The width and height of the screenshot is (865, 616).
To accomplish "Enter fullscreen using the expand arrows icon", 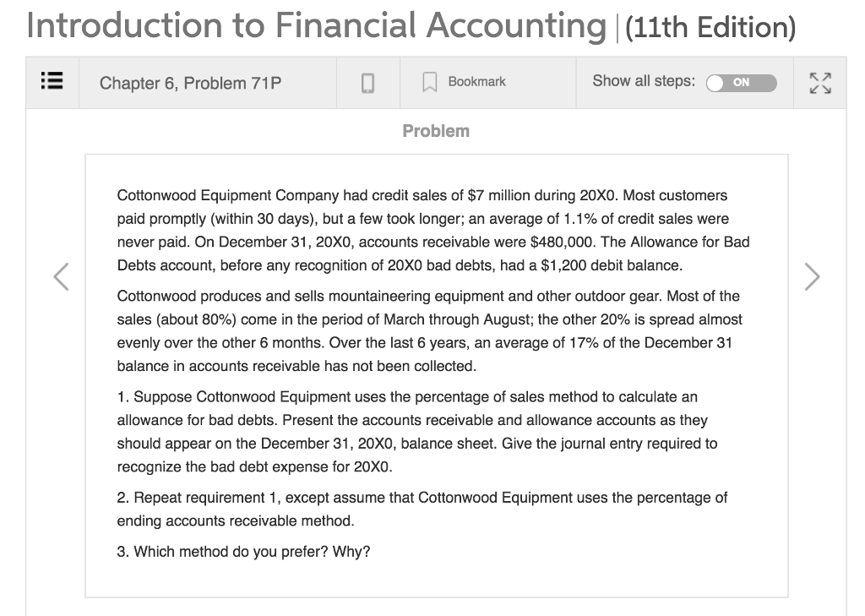I will [819, 81].
